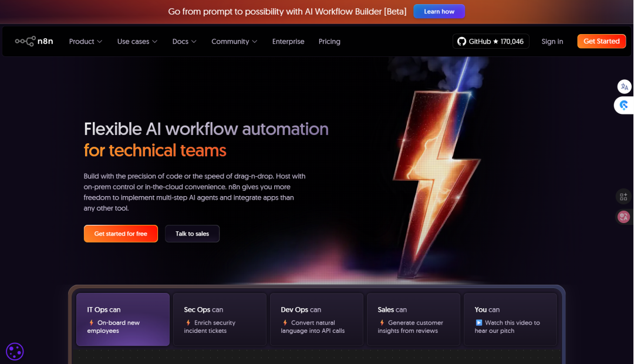634x364 pixels.
Task: Click the play video icon in the You can card
Action: 479,322
